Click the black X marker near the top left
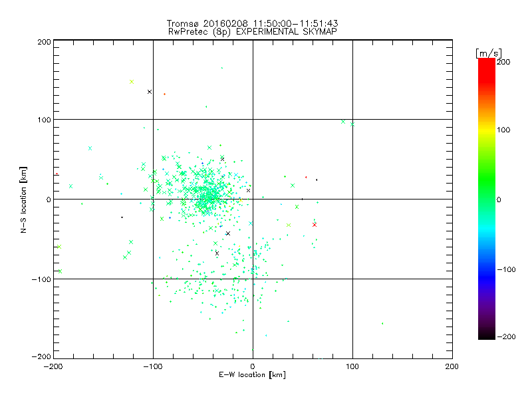 click(149, 92)
